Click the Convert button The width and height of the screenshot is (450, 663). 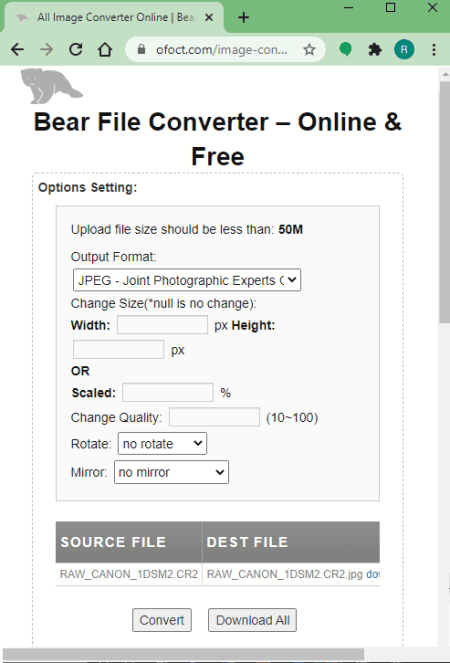[162, 620]
